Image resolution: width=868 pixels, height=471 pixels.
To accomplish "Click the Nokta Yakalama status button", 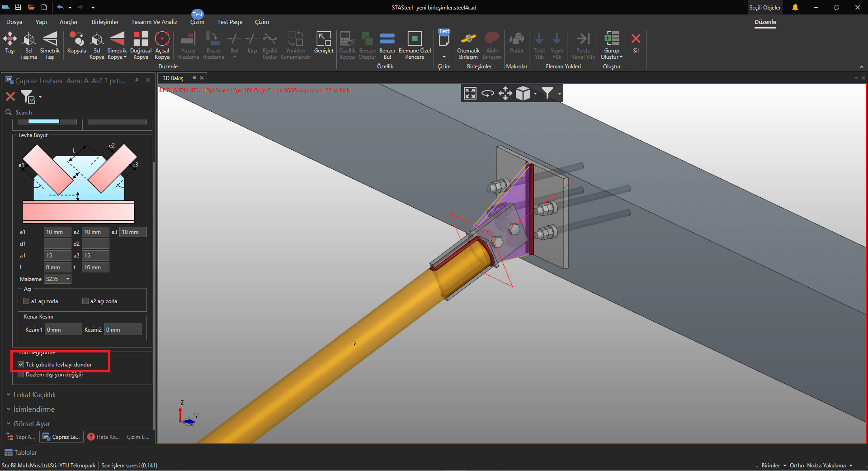I will pyautogui.click(x=826, y=466).
